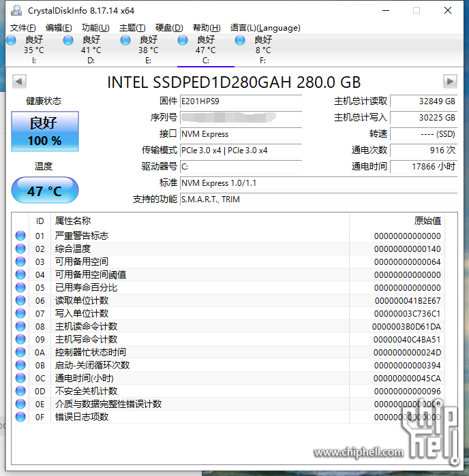Switch to disk tab F: 8 °C
Screen dimensions: 469x476
[263, 50]
